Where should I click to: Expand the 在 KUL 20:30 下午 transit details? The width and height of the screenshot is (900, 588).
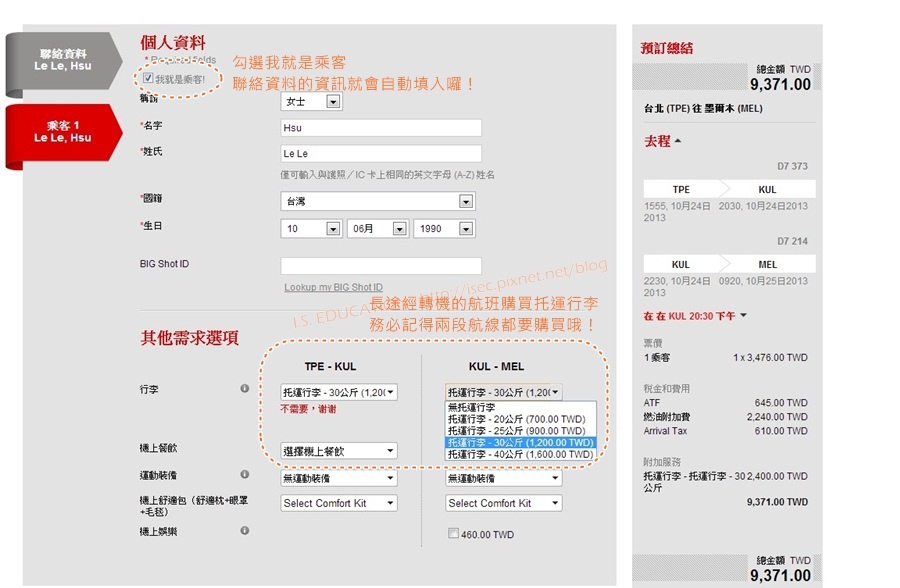(x=695, y=316)
